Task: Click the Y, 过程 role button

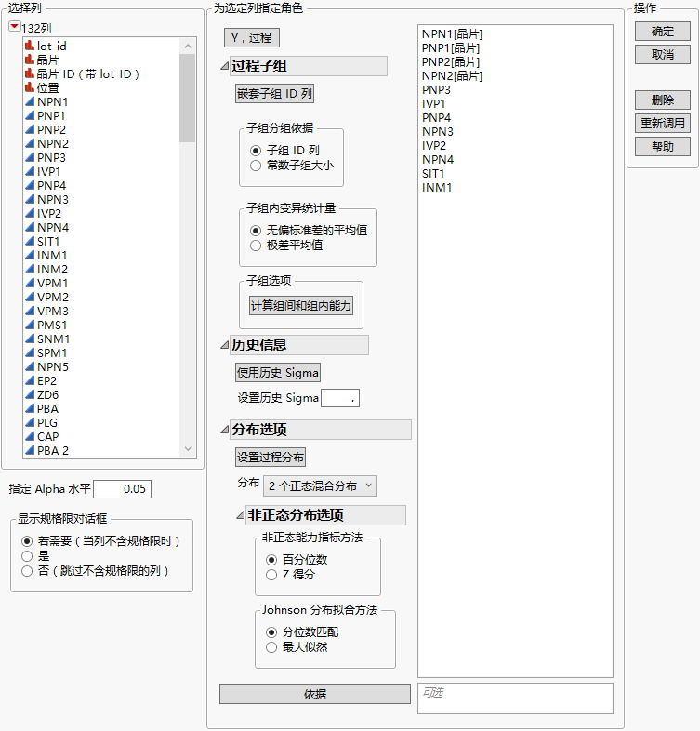Action: tap(252, 38)
